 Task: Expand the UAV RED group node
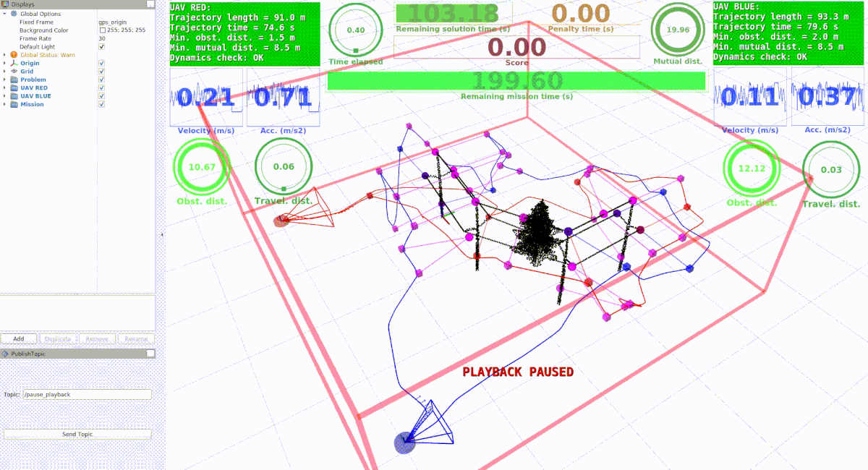tap(5, 87)
